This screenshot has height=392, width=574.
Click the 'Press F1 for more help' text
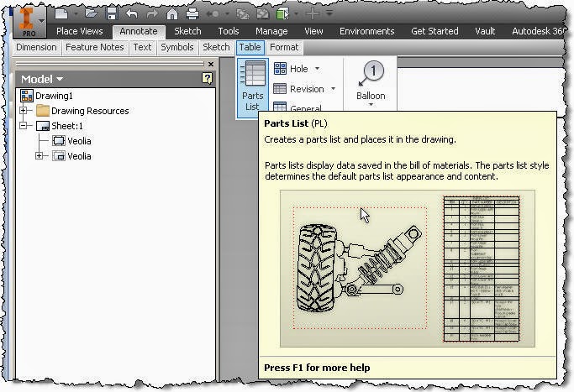(x=317, y=368)
